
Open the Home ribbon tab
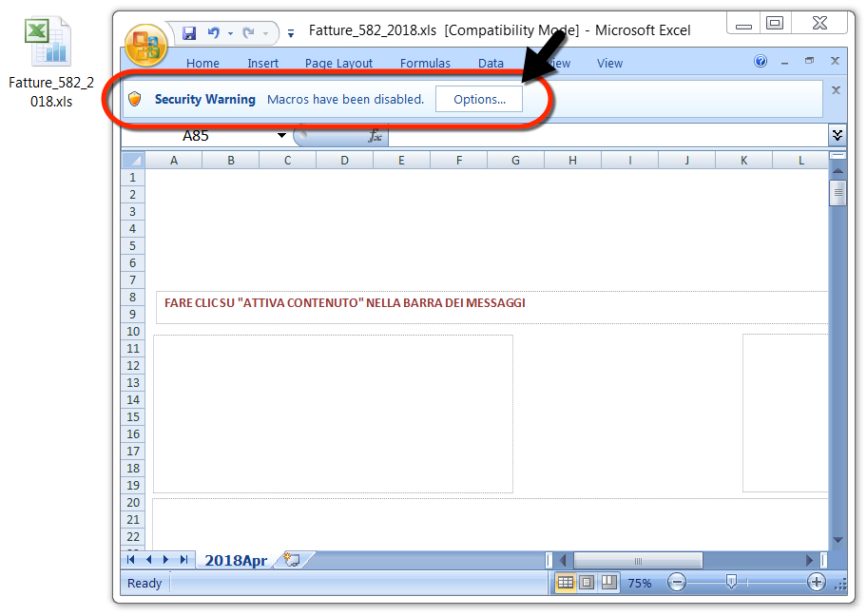tap(202, 64)
